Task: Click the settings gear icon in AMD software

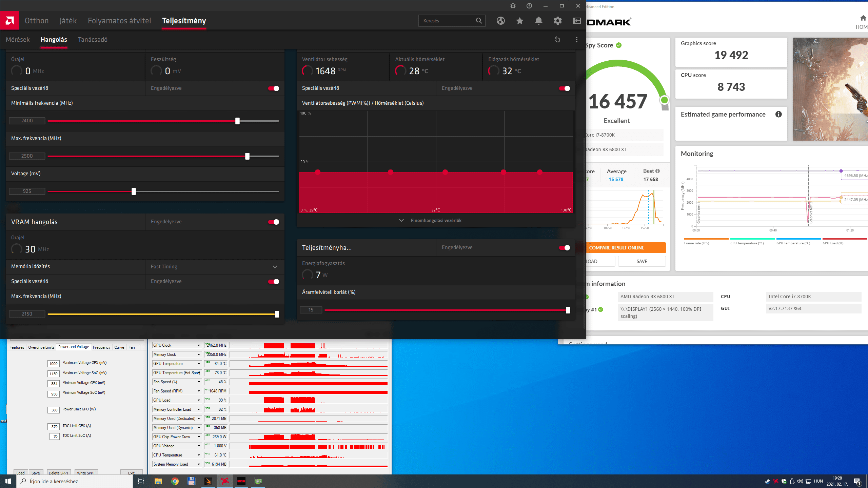Action: (557, 21)
